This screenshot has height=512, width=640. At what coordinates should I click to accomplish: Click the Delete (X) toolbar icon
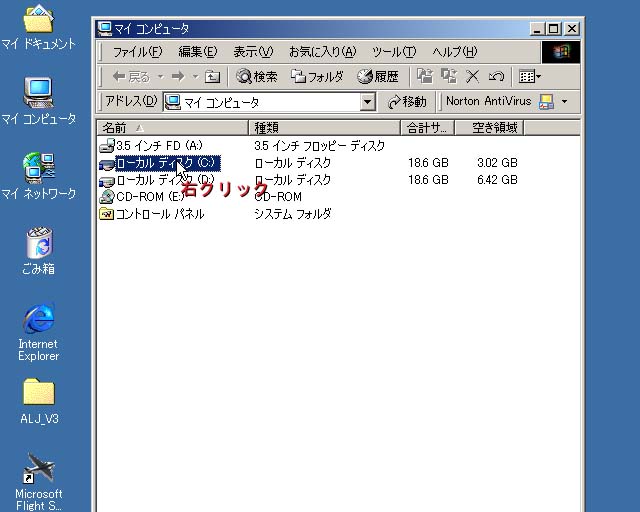[473, 76]
